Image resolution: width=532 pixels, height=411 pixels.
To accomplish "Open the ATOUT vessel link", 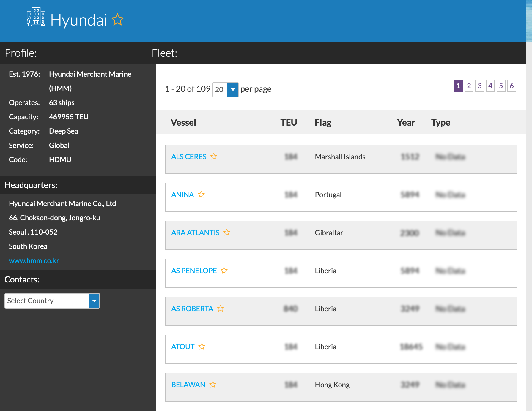I will [183, 347].
